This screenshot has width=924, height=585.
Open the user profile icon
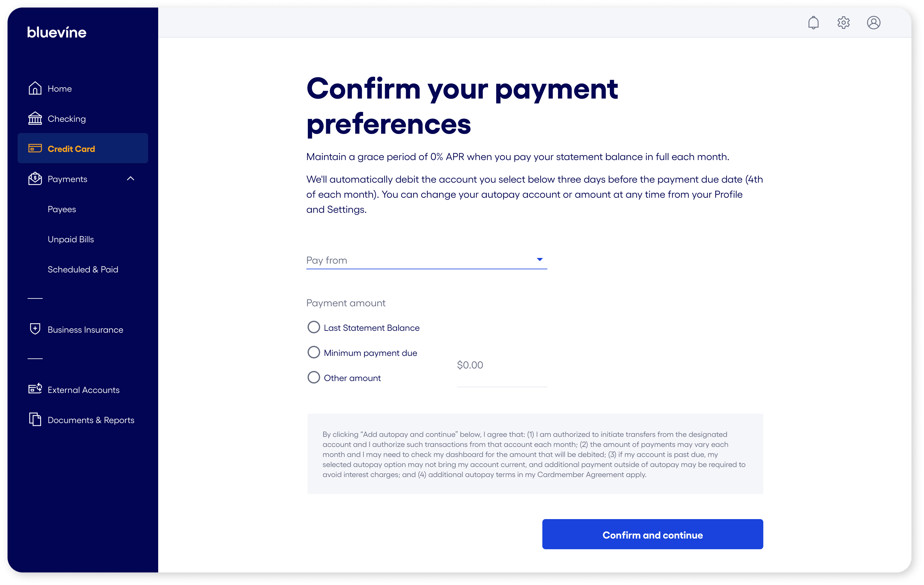click(x=873, y=23)
